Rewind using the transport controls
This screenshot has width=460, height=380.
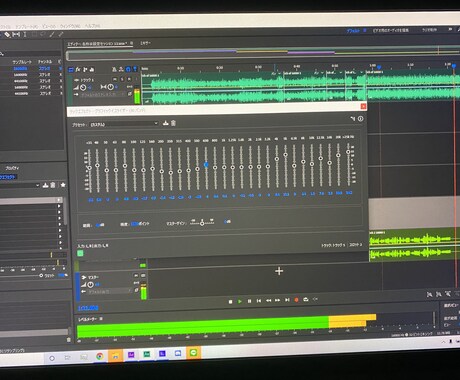[x=268, y=300]
